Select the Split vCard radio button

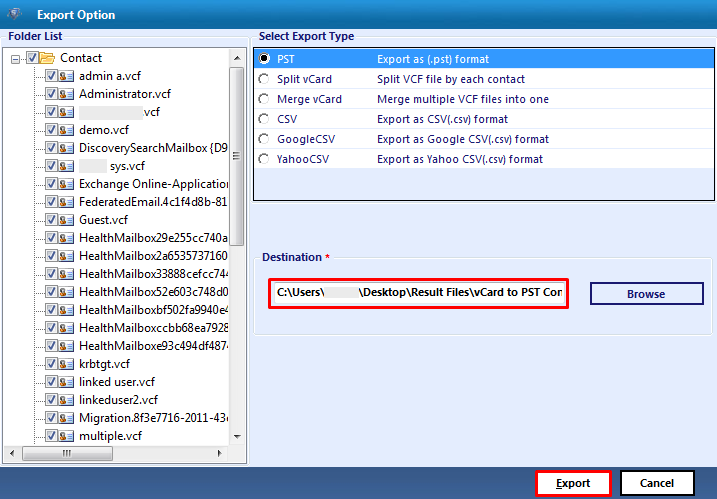click(264, 79)
